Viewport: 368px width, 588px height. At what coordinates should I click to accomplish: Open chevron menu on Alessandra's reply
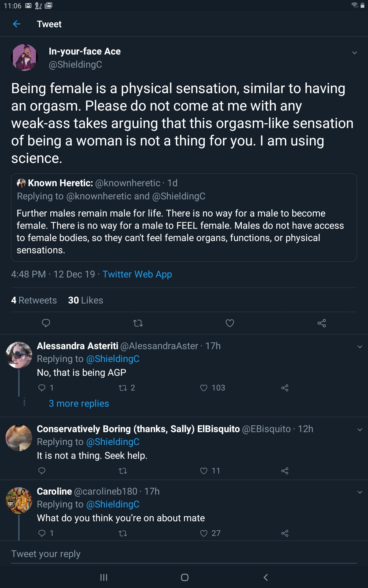(360, 347)
